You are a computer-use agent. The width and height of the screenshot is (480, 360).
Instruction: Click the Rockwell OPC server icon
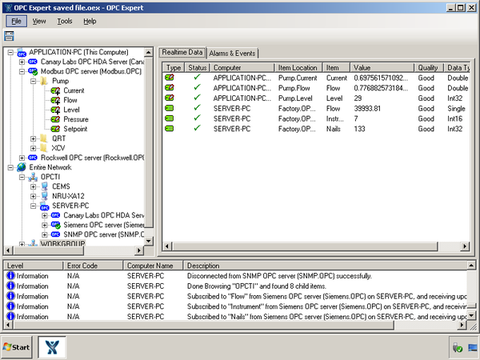point(33,158)
